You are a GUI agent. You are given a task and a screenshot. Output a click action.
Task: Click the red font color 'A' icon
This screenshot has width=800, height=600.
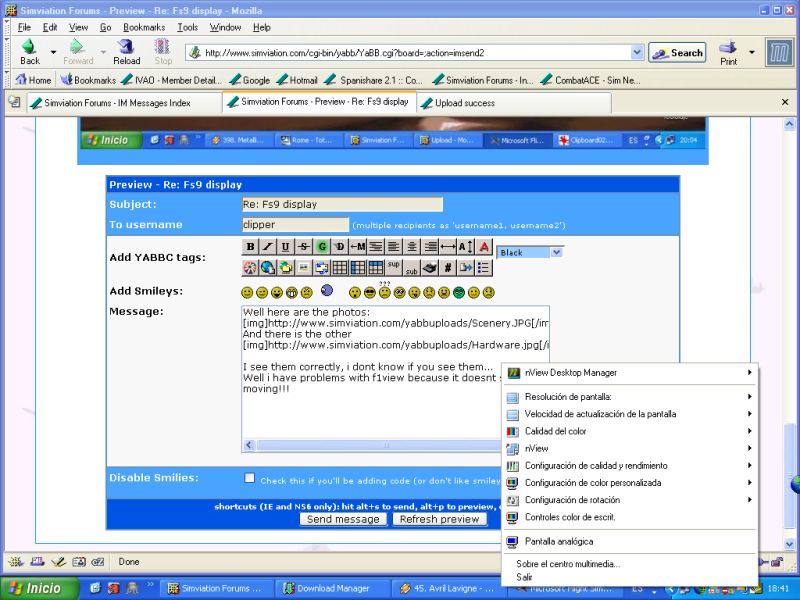pyautogui.click(x=484, y=246)
